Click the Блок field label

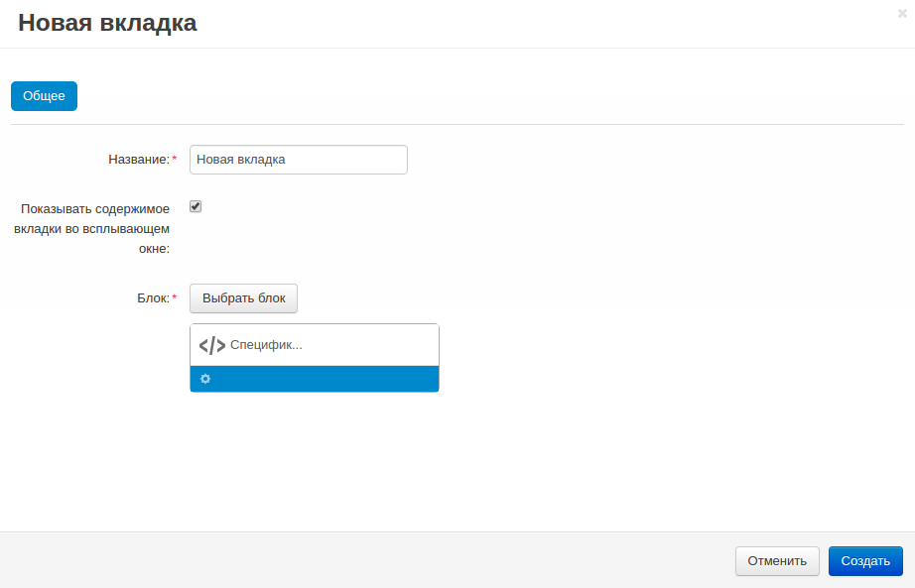point(153,298)
